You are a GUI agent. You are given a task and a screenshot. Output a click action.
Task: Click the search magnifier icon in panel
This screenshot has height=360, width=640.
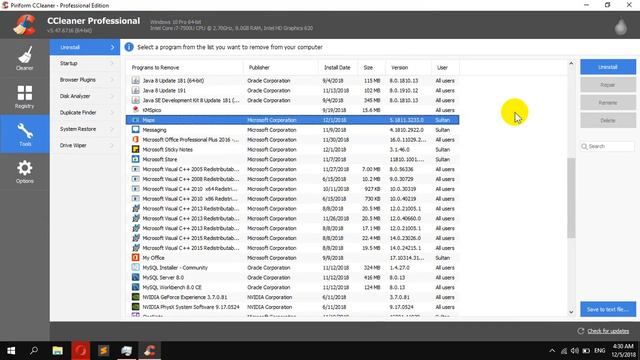584,146
